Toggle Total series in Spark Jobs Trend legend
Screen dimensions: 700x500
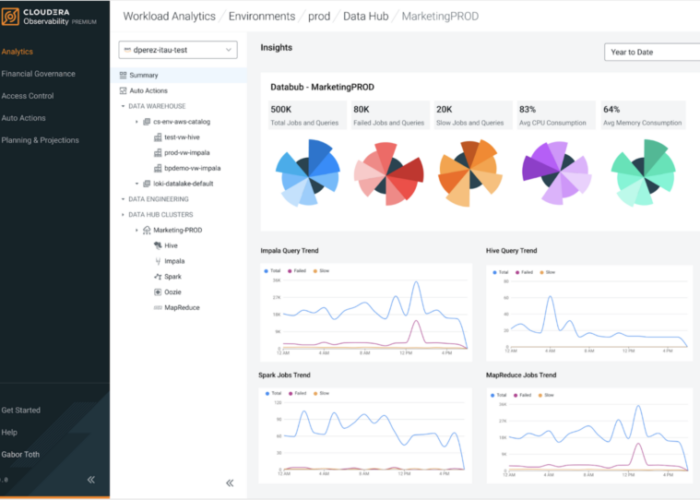click(274, 393)
